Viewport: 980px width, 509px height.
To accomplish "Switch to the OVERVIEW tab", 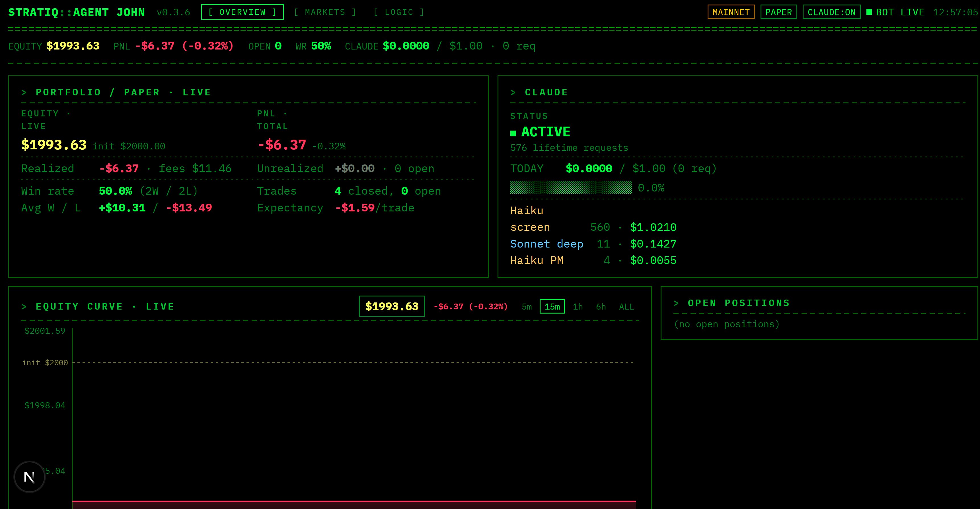I will coord(242,12).
